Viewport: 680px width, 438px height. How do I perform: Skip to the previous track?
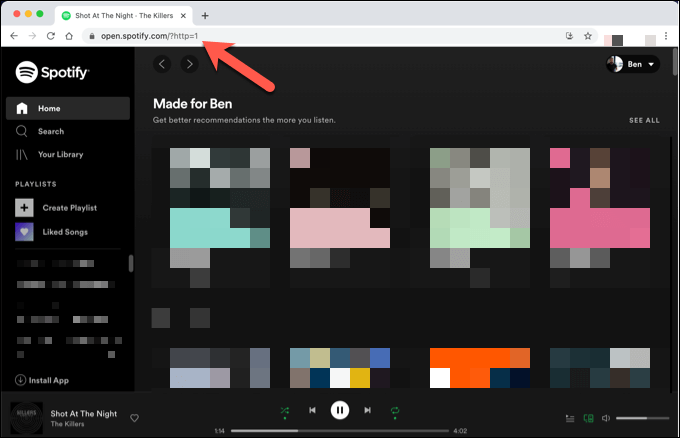(x=312, y=410)
